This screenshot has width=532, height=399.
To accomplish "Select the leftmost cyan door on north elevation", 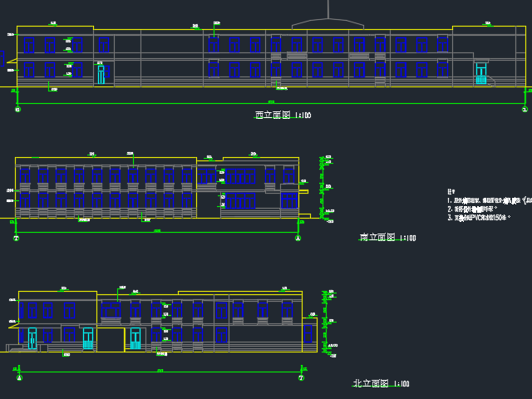I will click(32, 338).
